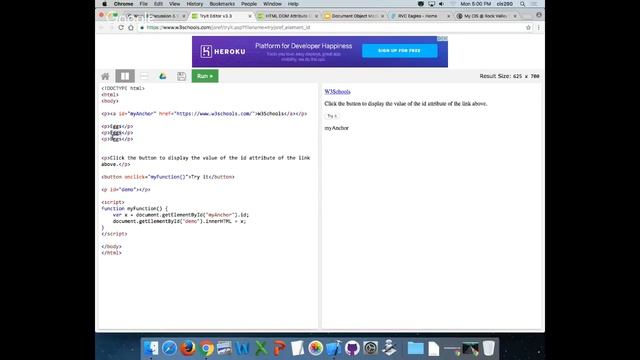
Task: Open GitHub Desktop from the dock
Action: 352,348
